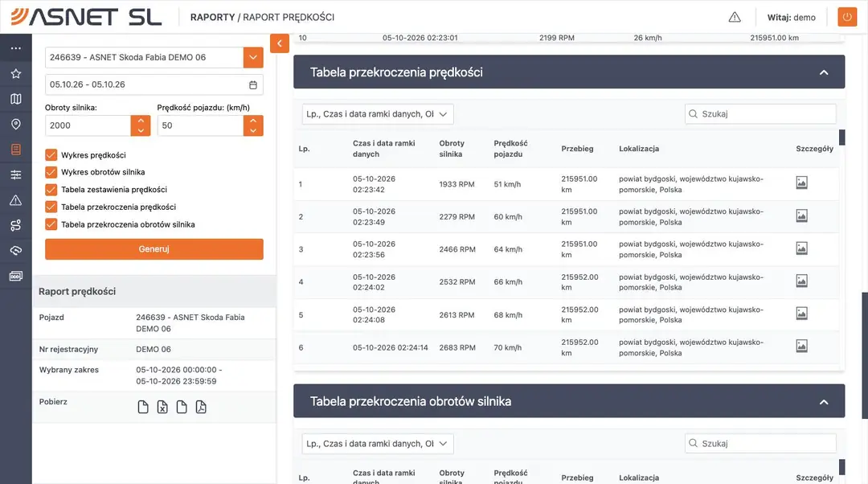
Task: Click the ASNET SL logo
Action: point(86,17)
